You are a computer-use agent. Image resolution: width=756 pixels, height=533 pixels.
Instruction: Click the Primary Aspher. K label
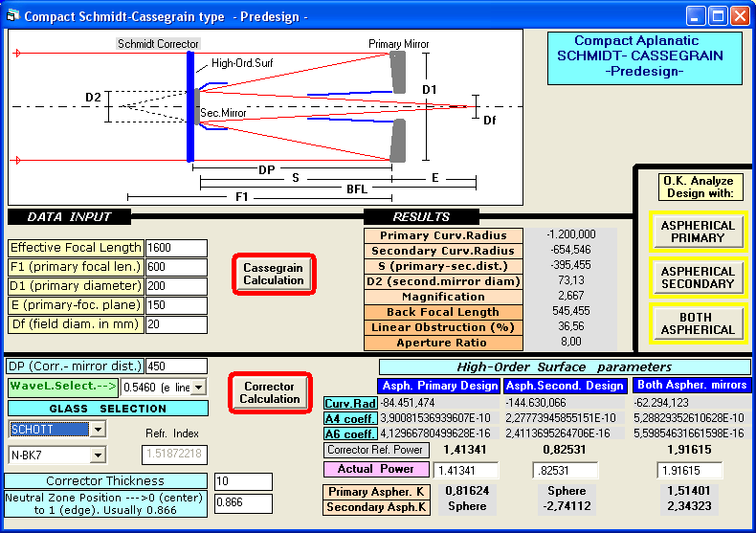coord(376,492)
